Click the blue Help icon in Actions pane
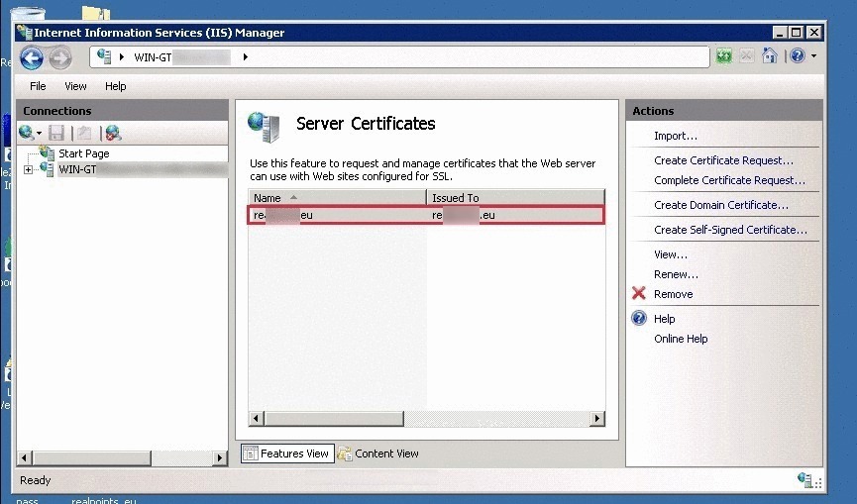Image resolution: width=857 pixels, height=504 pixels. [639, 319]
